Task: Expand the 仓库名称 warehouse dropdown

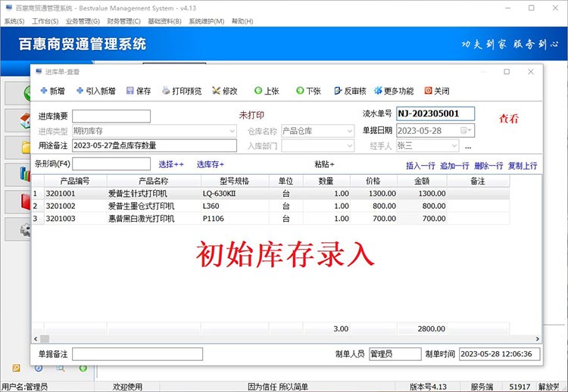Action: 350,131
